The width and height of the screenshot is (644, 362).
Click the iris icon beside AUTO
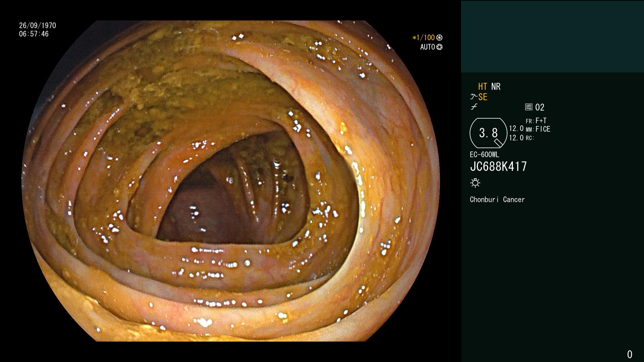(x=439, y=47)
